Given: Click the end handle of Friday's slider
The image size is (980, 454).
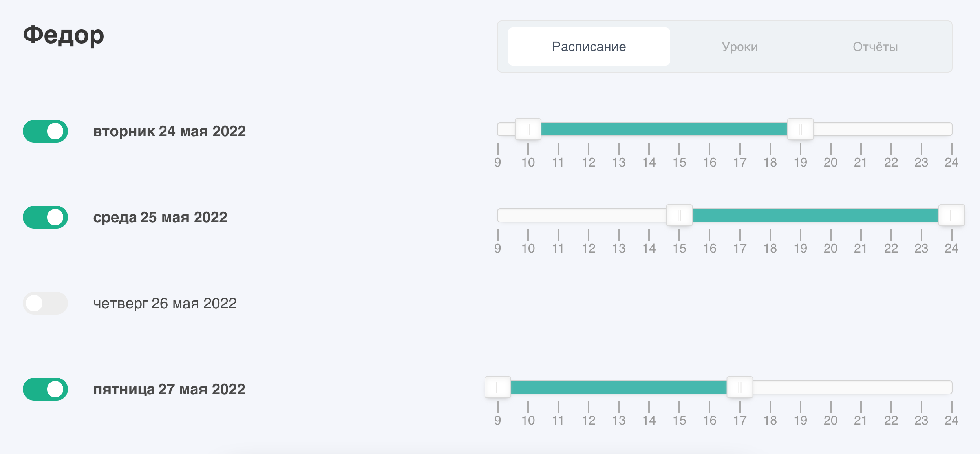Looking at the screenshot, I should coord(740,387).
